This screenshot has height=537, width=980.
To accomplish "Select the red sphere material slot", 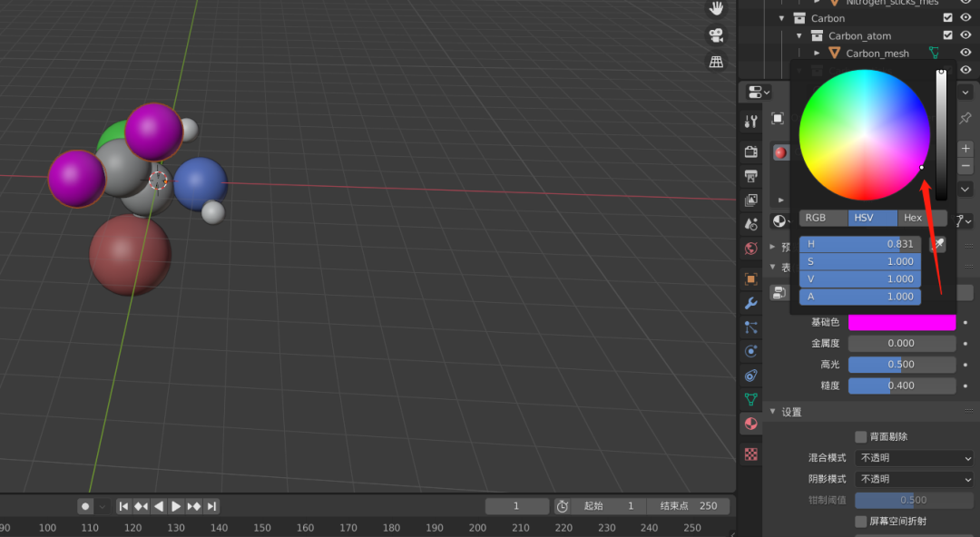I will [780, 152].
